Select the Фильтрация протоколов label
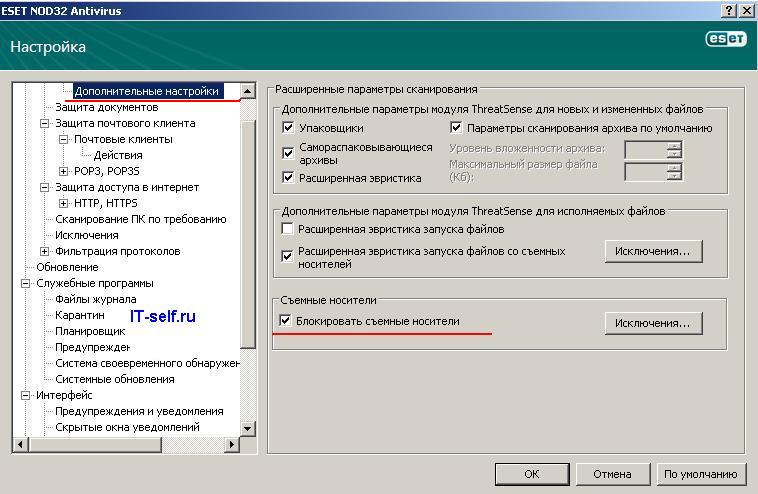 (x=117, y=251)
